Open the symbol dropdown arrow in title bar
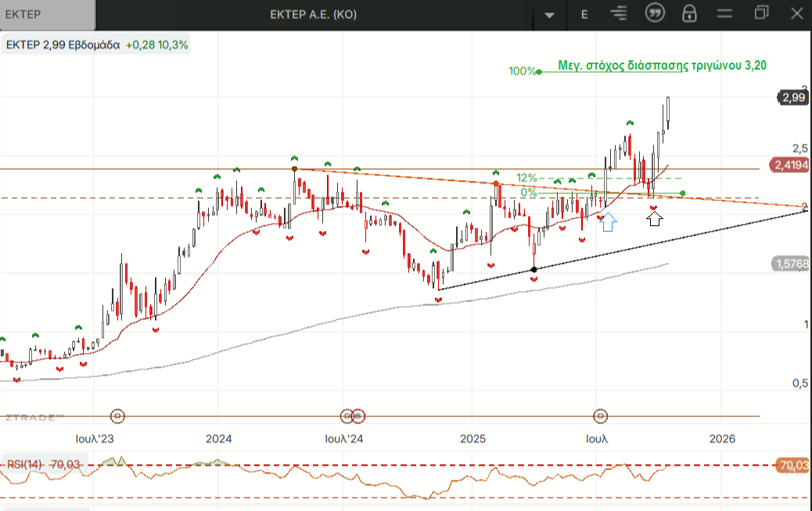The height and width of the screenshot is (511, 812). pos(550,14)
